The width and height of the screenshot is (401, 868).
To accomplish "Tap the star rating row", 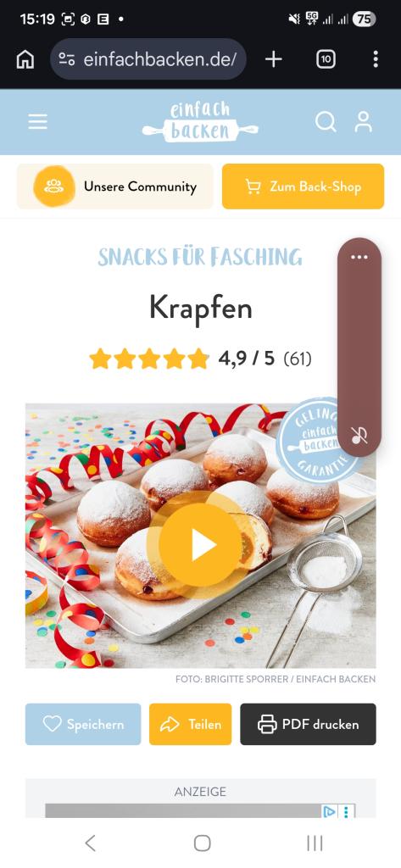I will point(200,359).
